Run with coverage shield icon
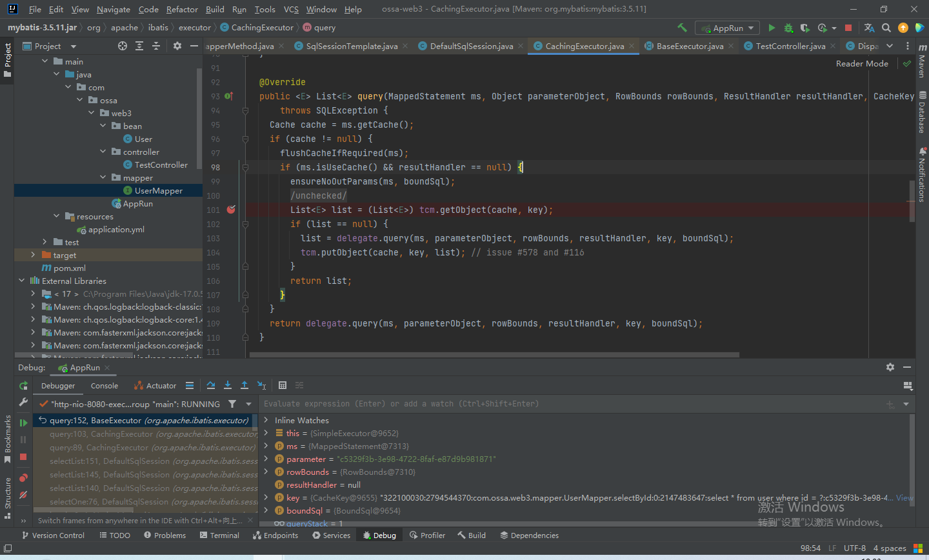Screen dimensions: 929x560 coord(804,28)
